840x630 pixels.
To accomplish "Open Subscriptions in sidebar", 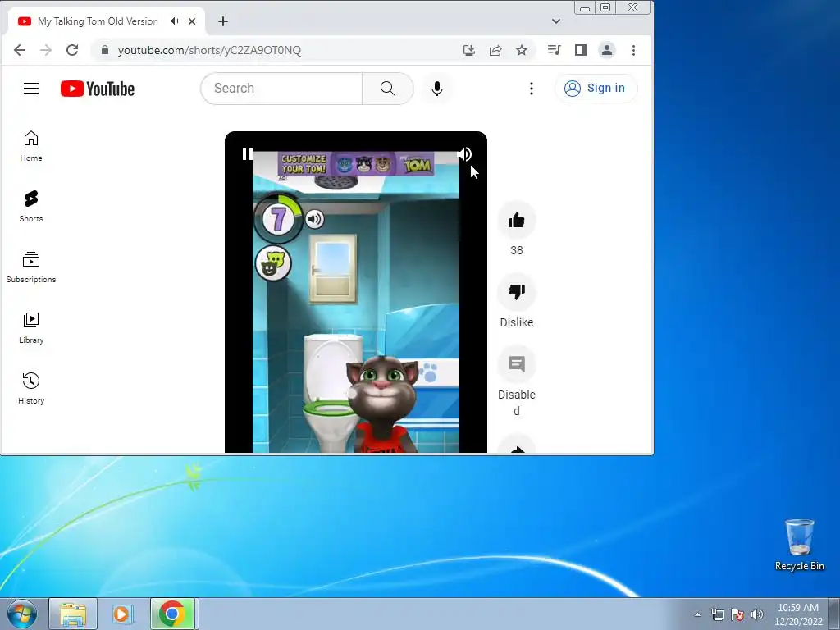I will 31,267.
